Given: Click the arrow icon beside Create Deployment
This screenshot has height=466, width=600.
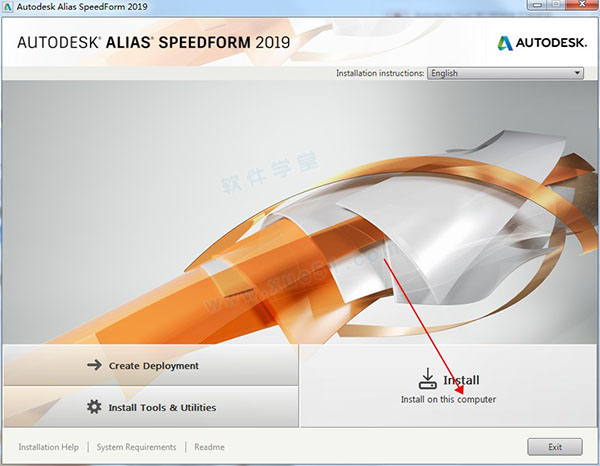Looking at the screenshot, I should [94, 365].
